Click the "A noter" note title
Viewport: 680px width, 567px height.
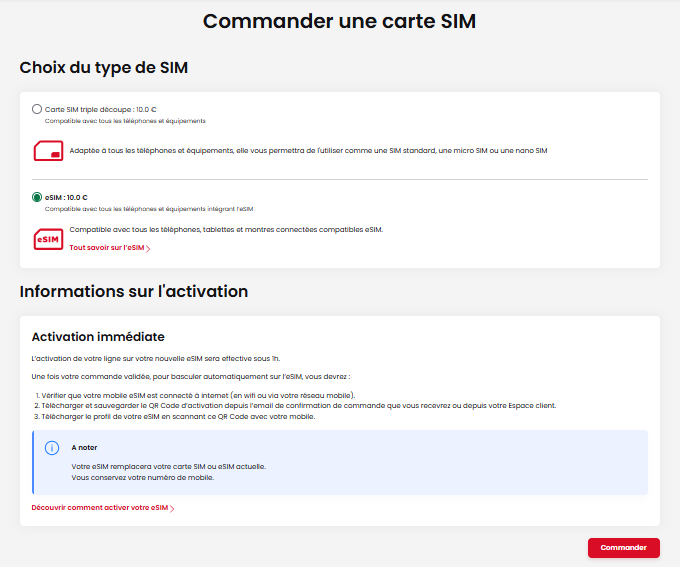coord(85,447)
